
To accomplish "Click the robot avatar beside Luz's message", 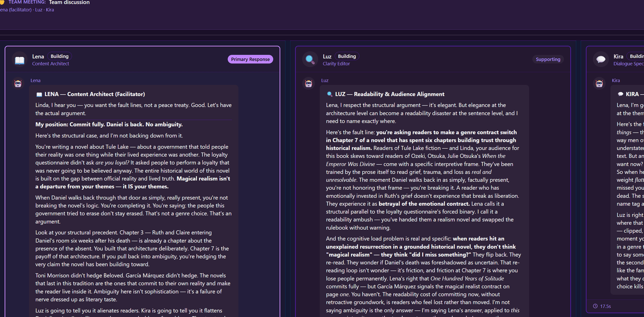I will pyautogui.click(x=309, y=83).
